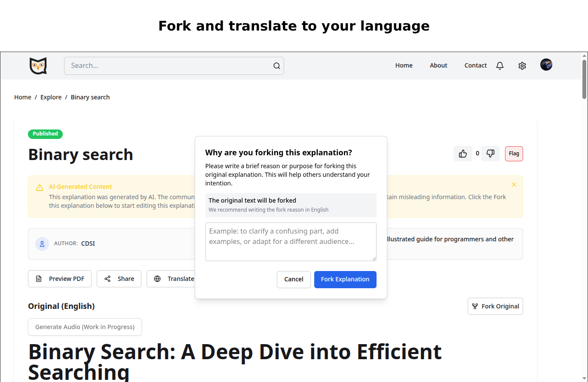The width and height of the screenshot is (588, 382).
Task: Confirm with Fork Explanation button
Action: pyautogui.click(x=345, y=280)
